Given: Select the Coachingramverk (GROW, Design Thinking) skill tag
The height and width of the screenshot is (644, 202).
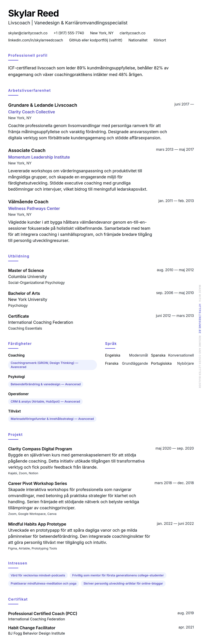Looking at the screenshot, I should [52, 365].
